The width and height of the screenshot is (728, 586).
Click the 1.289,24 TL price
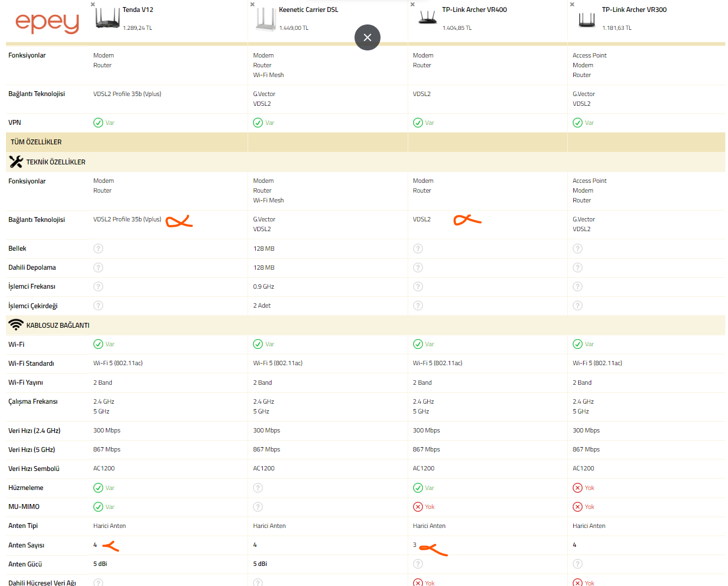(x=137, y=28)
